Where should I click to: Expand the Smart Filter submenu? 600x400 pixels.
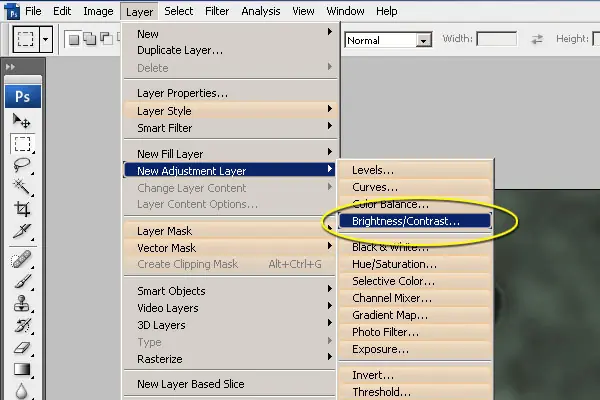(330, 126)
